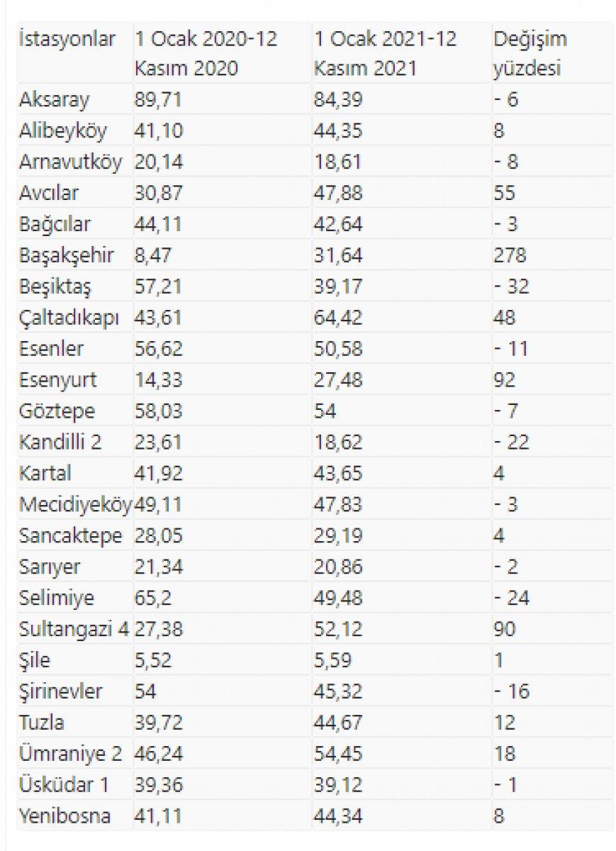Click the Göztepe station label
The height and width of the screenshot is (851, 616).
click(57, 411)
